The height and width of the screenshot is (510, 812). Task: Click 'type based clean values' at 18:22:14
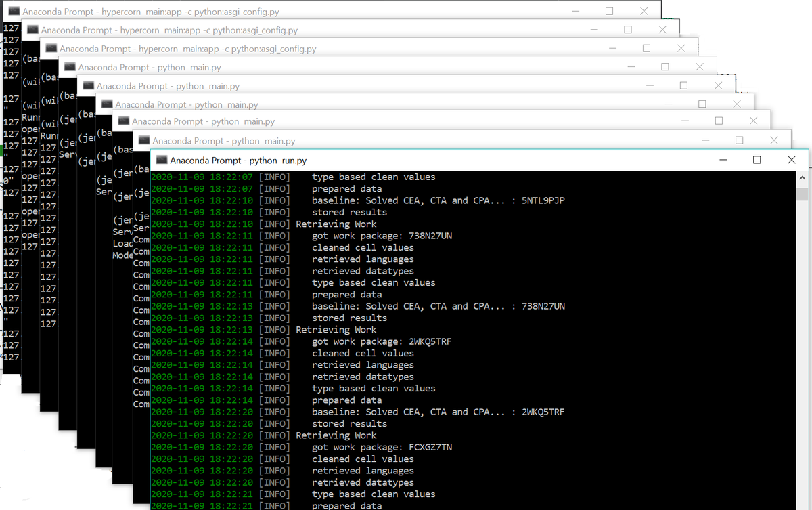[374, 388]
